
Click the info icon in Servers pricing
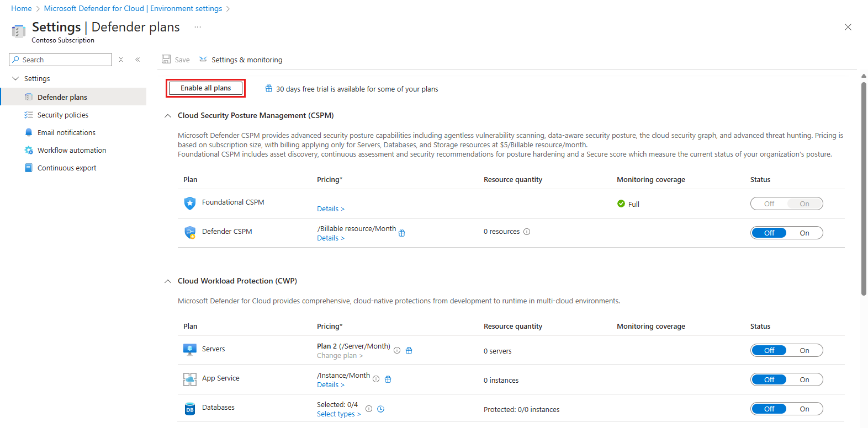[x=397, y=350]
